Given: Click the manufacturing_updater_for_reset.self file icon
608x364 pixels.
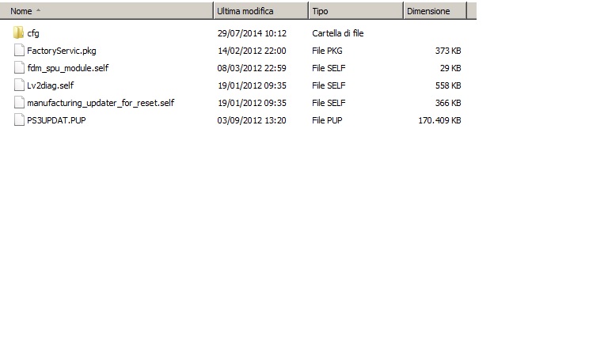Looking at the screenshot, I should 19,103.
